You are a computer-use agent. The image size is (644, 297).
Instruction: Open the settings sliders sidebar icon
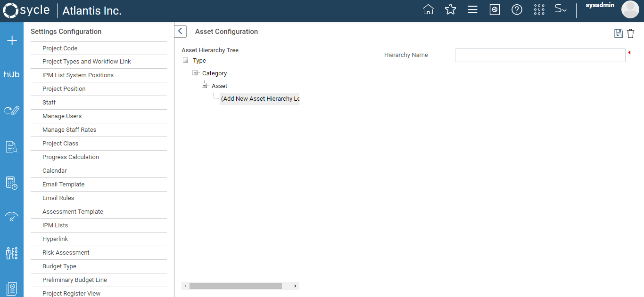[x=12, y=253]
